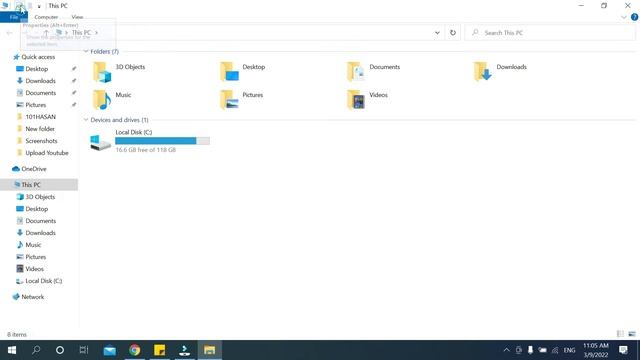The height and width of the screenshot is (360, 640).
Task: Click File Explorer icon on taskbar
Action: 209,350
